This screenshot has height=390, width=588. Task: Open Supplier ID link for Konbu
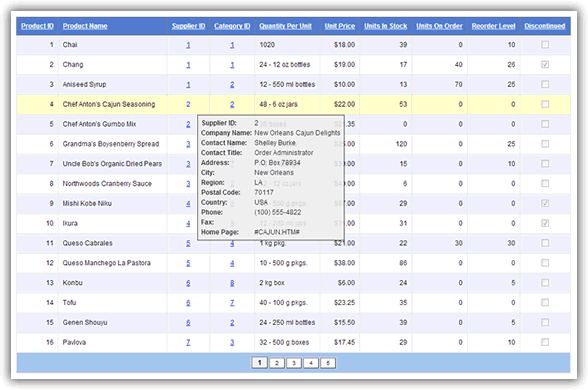coord(188,283)
